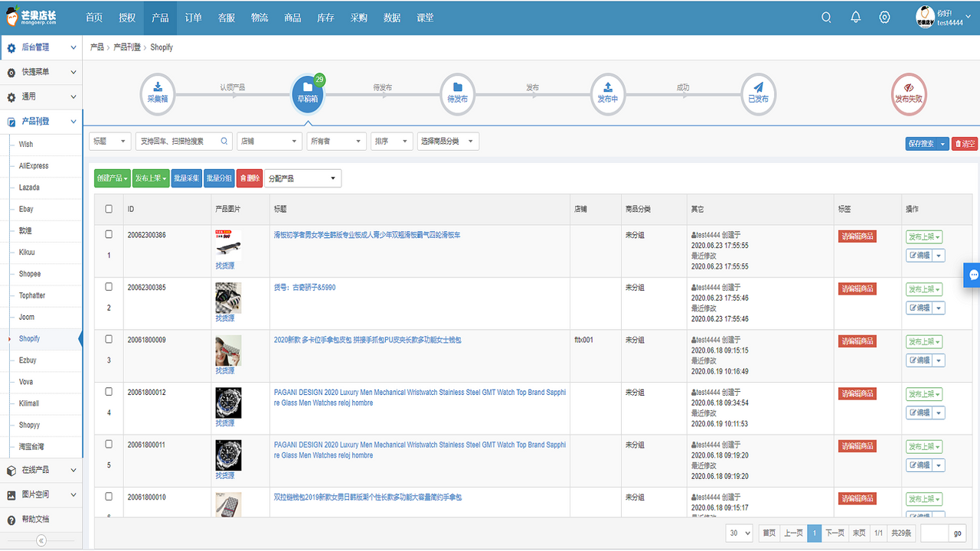The image size is (980, 551).
Task: Open the 首页 top menu
Action: pos(94,18)
